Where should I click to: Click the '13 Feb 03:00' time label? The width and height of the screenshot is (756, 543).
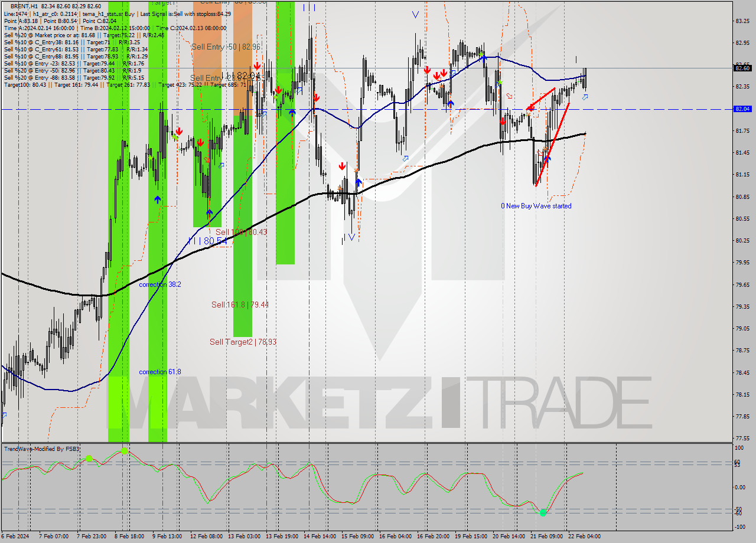[x=245, y=537]
